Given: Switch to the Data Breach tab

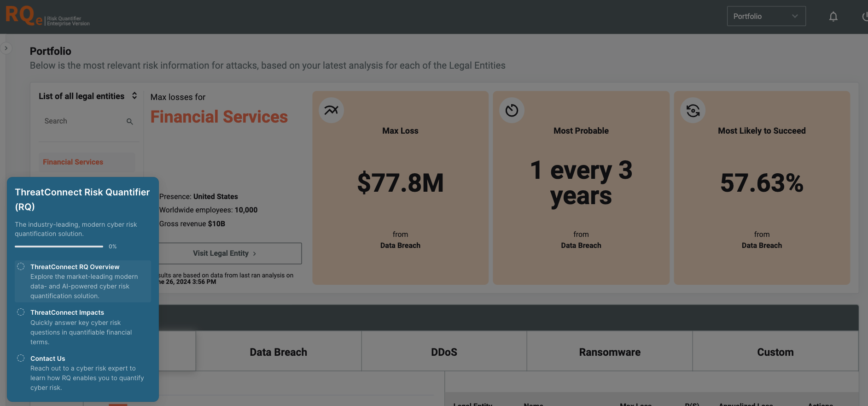Looking at the screenshot, I should (x=279, y=352).
